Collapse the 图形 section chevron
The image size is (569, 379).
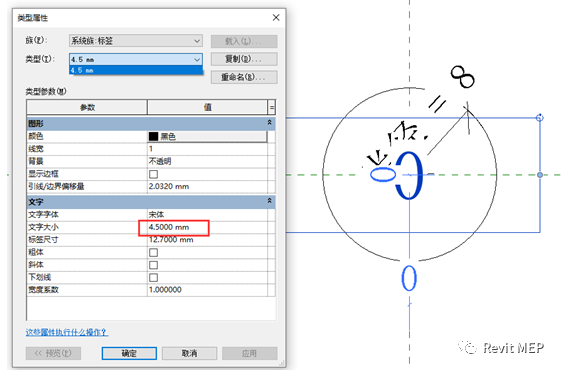click(270, 123)
